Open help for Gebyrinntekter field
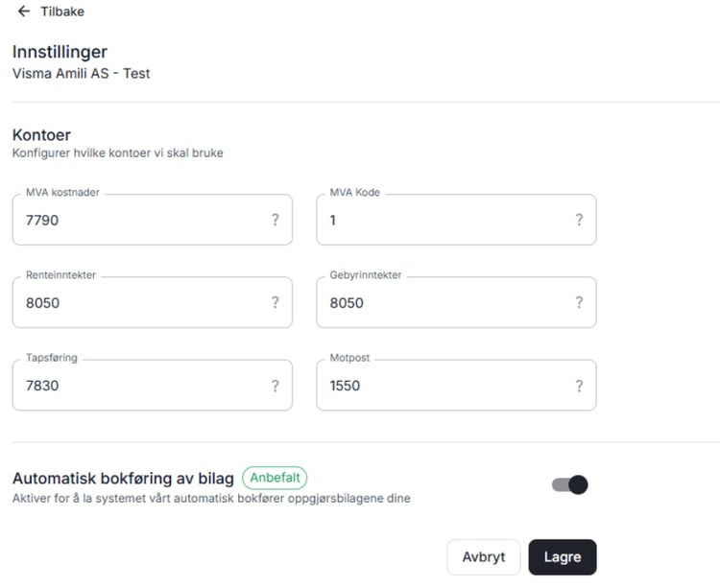 [x=579, y=302]
